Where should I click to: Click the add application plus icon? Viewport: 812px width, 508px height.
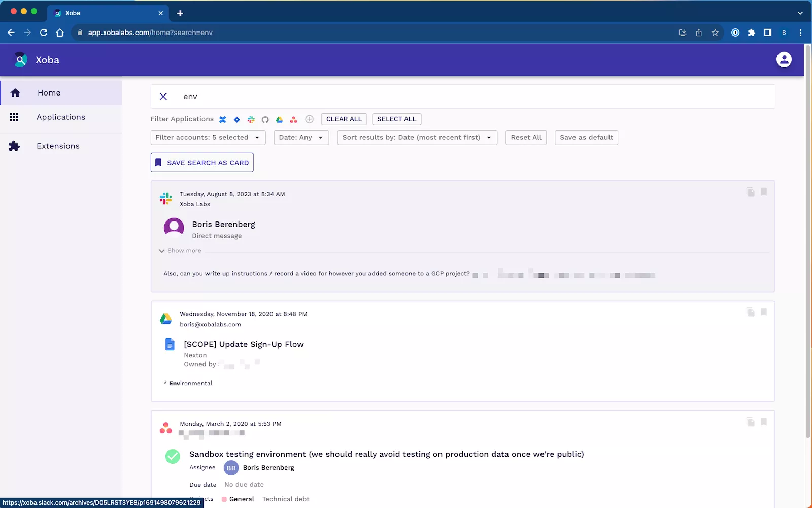tap(309, 119)
